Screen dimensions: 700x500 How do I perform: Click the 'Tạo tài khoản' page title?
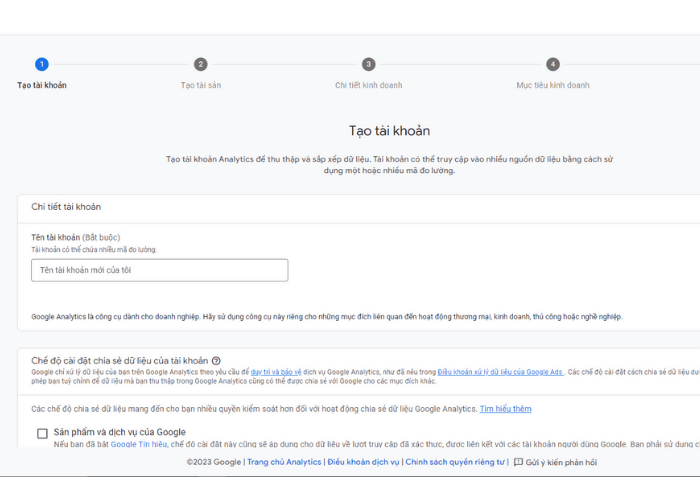389,131
